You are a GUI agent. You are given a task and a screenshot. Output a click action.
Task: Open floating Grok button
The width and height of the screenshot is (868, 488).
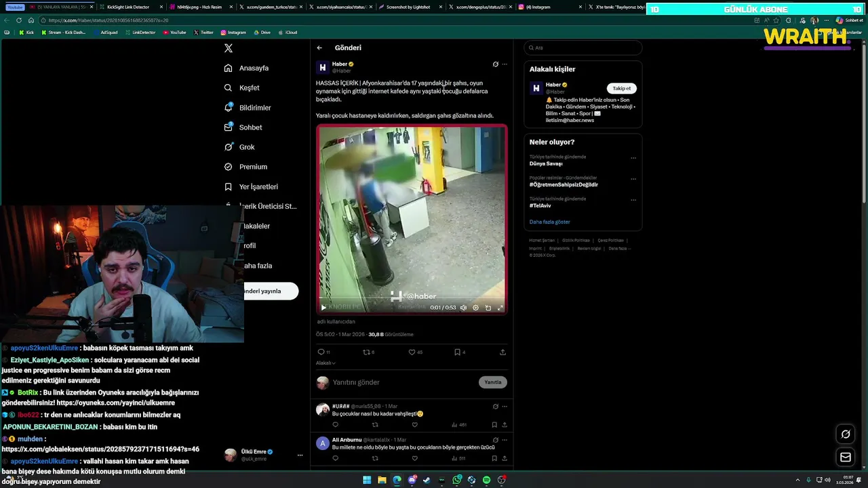click(846, 434)
